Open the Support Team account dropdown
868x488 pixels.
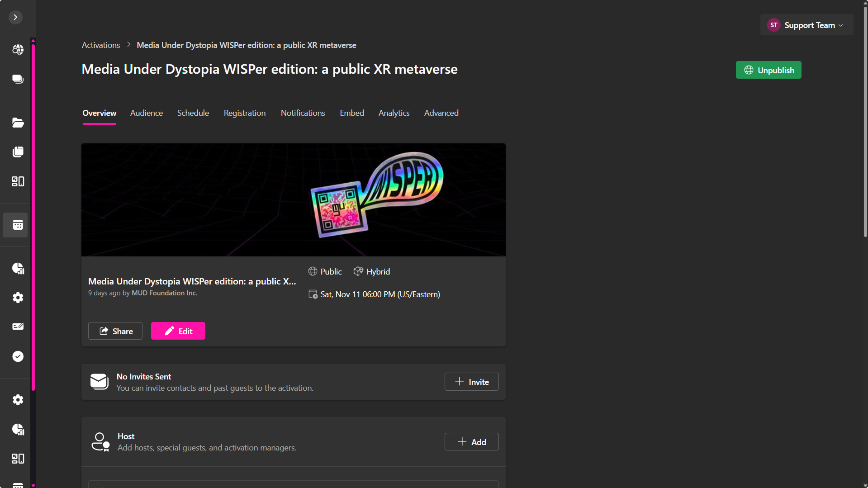(x=806, y=25)
